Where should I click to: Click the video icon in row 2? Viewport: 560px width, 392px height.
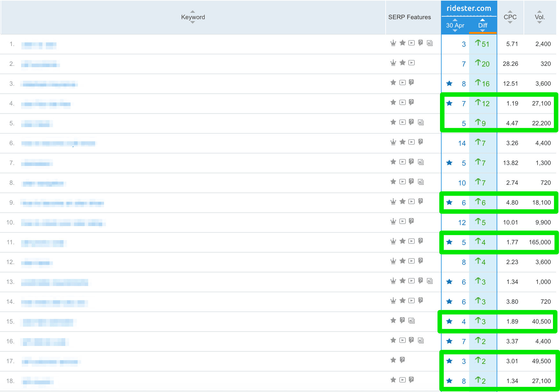click(x=412, y=63)
